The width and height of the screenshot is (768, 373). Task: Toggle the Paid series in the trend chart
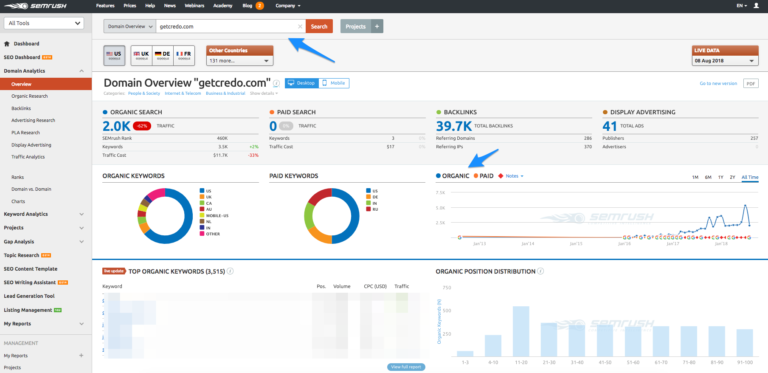[x=484, y=176]
